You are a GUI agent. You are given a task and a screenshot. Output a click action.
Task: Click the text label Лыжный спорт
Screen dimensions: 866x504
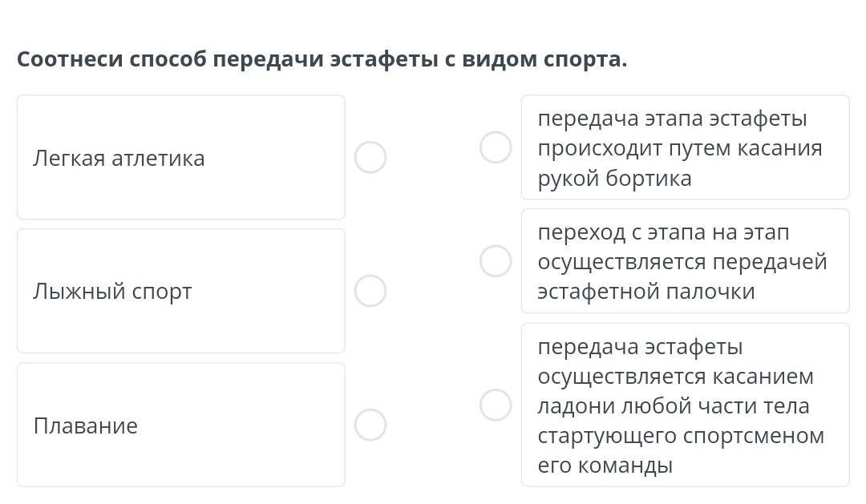[x=112, y=292]
